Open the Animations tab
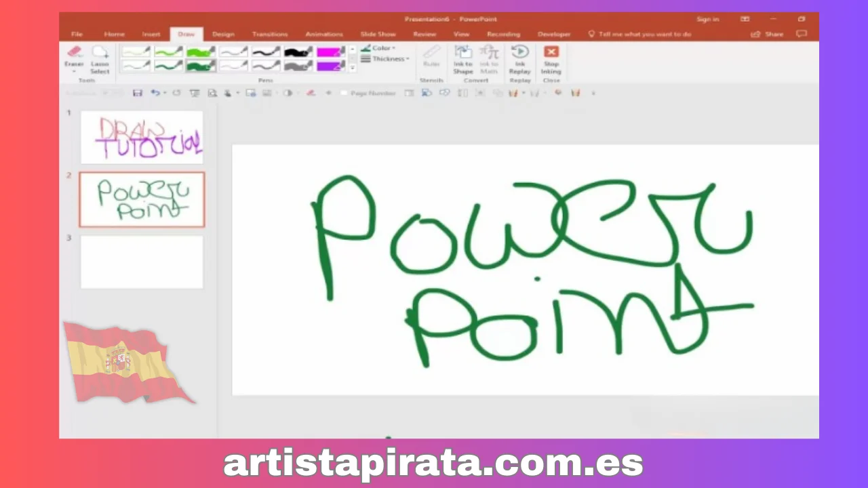 (324, 34)
